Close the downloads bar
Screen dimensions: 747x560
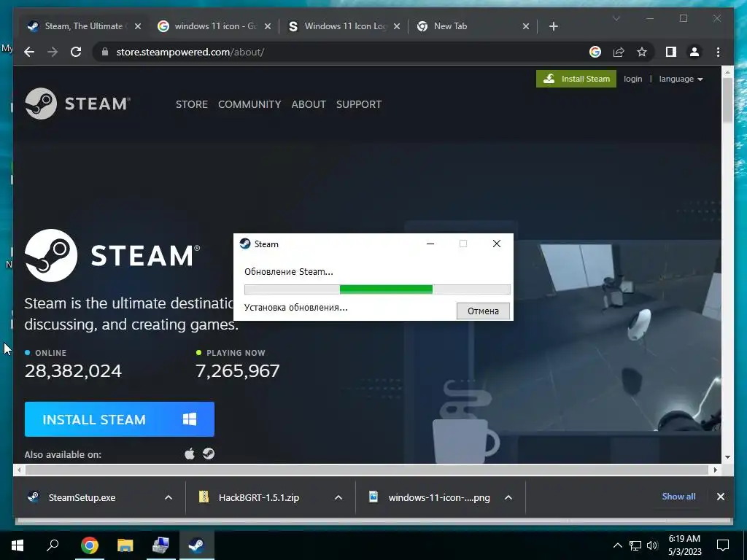coord(720,497)
